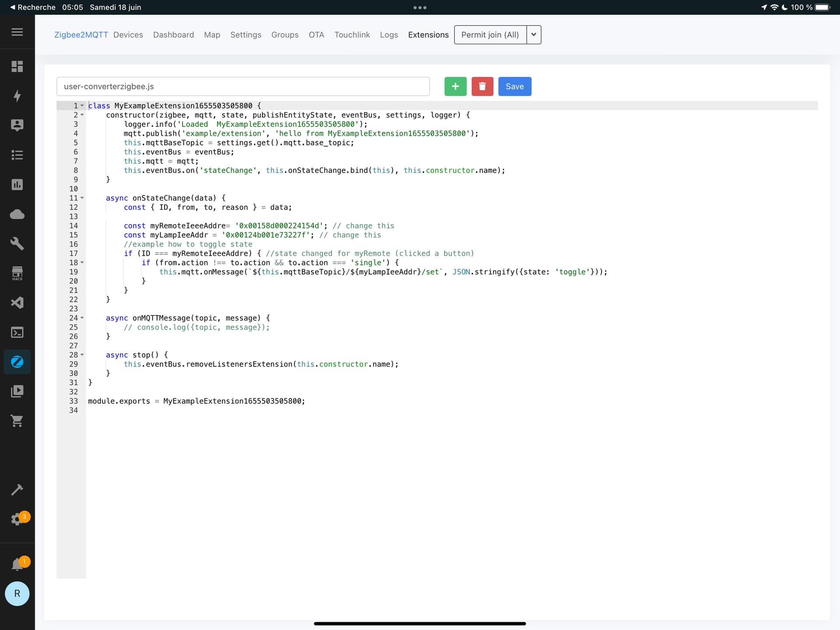Open the HACS store sidebar icon
The height and width of the screenshot is (630, 840).
pos(17,273)
